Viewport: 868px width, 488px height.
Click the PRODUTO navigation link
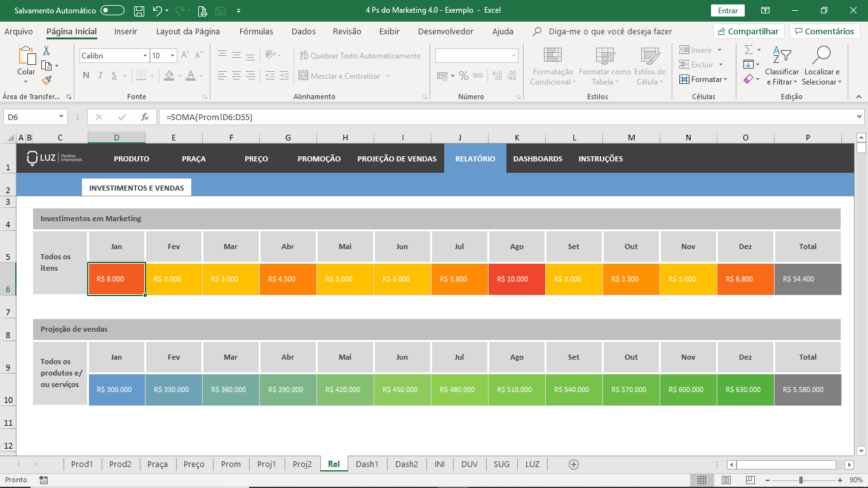click(132, 159)
